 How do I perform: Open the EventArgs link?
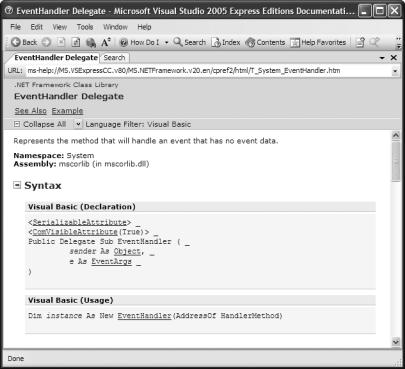(112, 261)
